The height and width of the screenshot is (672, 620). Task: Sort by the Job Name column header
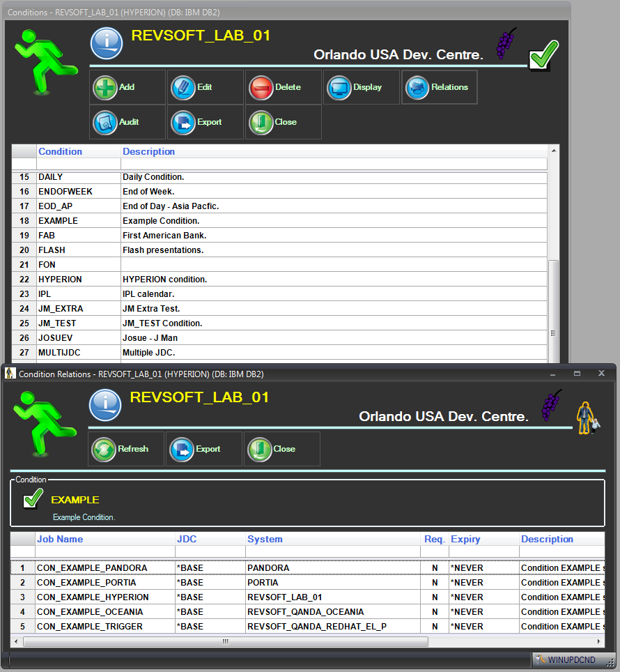click(60, 539)
